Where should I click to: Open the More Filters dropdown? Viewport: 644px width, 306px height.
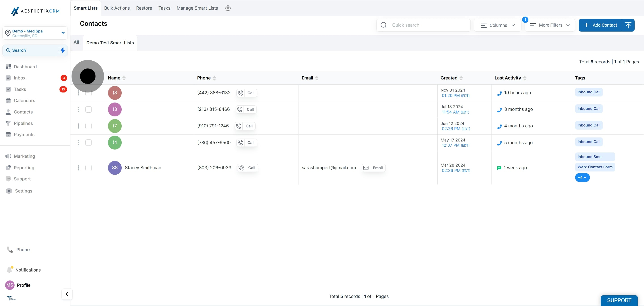(550, 25)
